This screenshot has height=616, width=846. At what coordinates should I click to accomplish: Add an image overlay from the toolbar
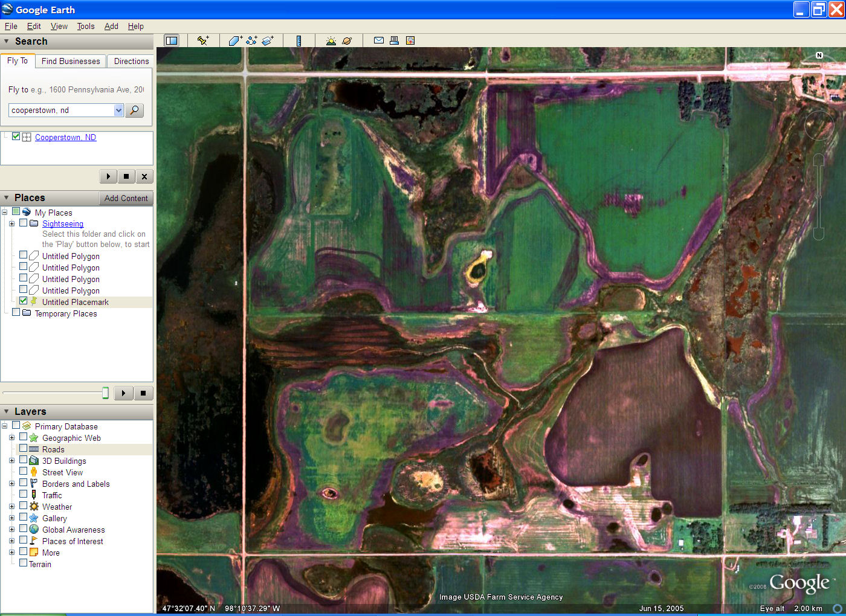268,40
